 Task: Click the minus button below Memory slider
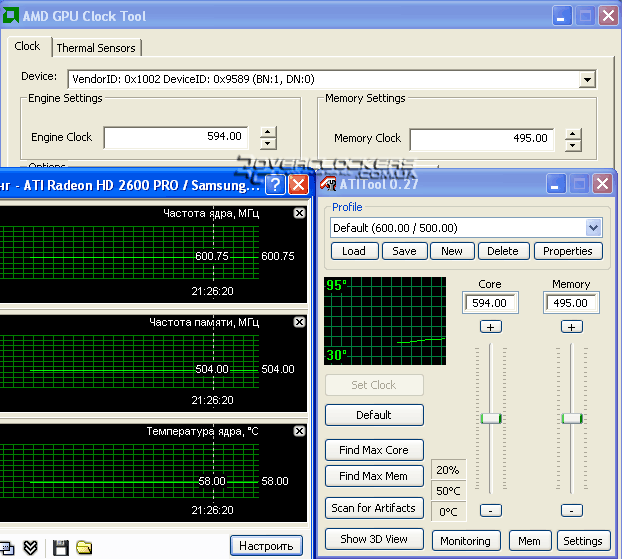572,511
